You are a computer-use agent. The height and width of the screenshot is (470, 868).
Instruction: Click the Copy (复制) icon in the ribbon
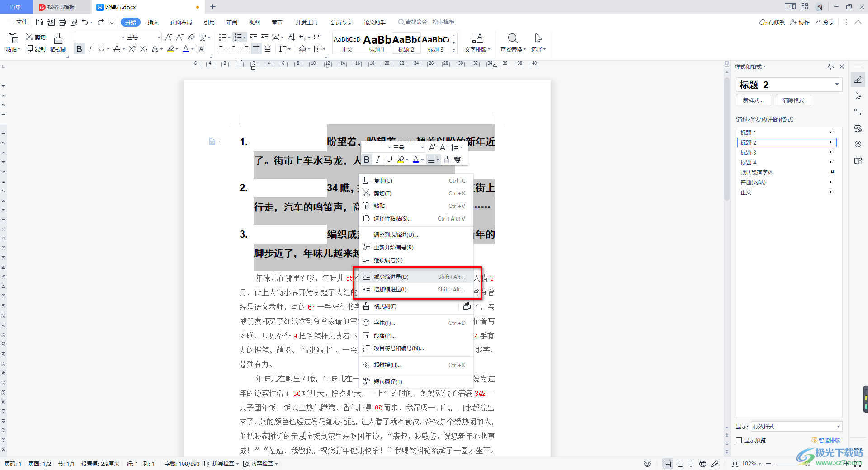coord(29,49)
